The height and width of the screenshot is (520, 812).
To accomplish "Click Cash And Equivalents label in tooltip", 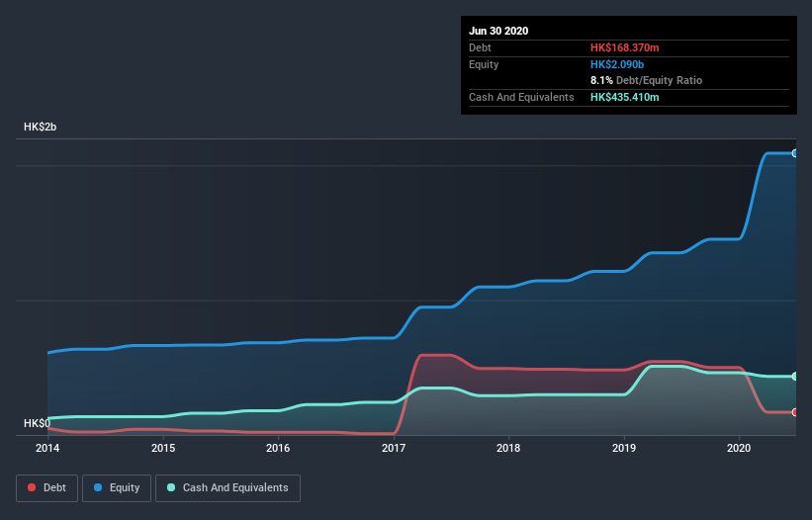I will pos(521,97).
